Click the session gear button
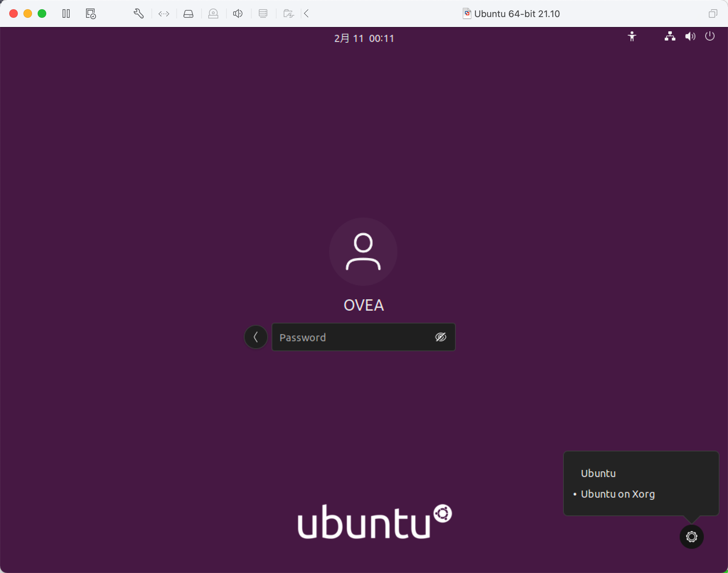This screenshot has height=573, width=728. [x=691, y=537]
